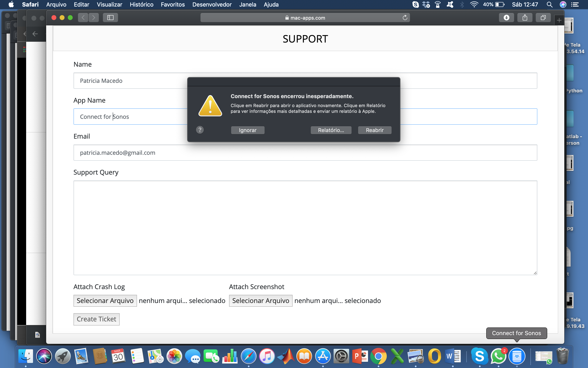Open iTunes in the Dock
The image size is (588, 368).
pos(267,356)
